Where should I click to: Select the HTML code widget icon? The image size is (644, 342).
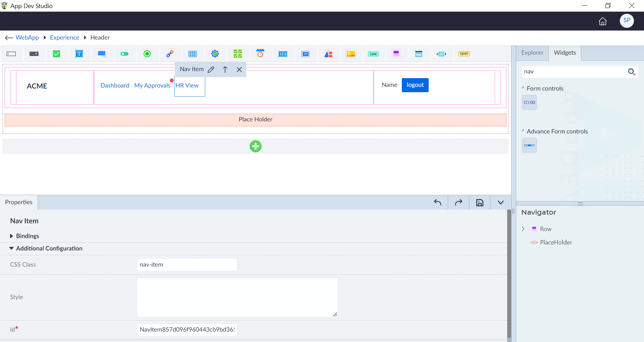pyautogui.click(x=306, y=54)
